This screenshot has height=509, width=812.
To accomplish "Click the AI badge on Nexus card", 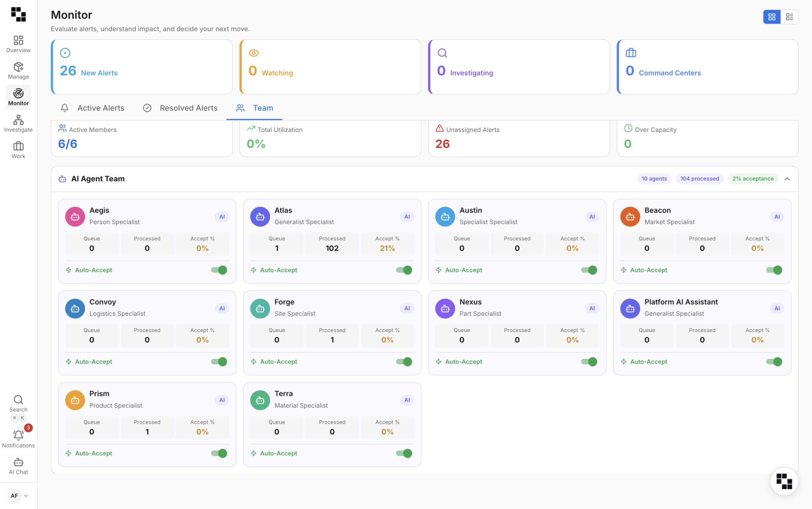I will click(x=592, y=308).
